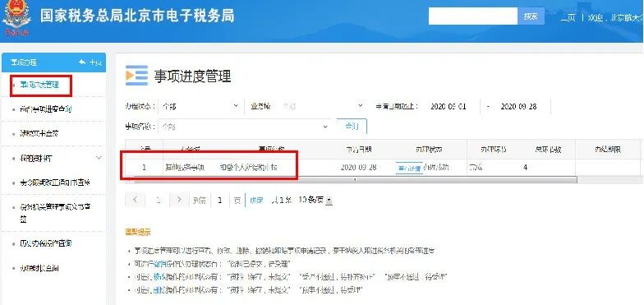This screenshot has height=305, width=644.
Task: Click inside the header search box
Action: tap(473, 16)
